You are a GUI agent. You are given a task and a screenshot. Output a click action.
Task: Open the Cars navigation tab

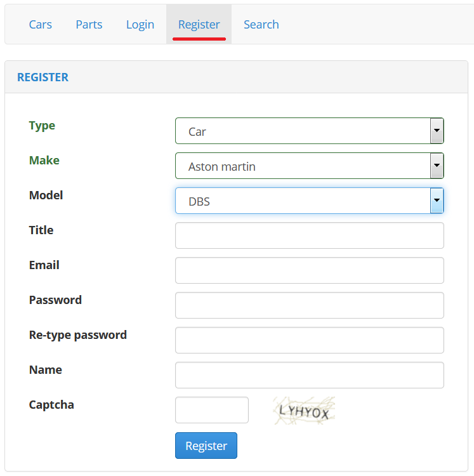point(41,24)
